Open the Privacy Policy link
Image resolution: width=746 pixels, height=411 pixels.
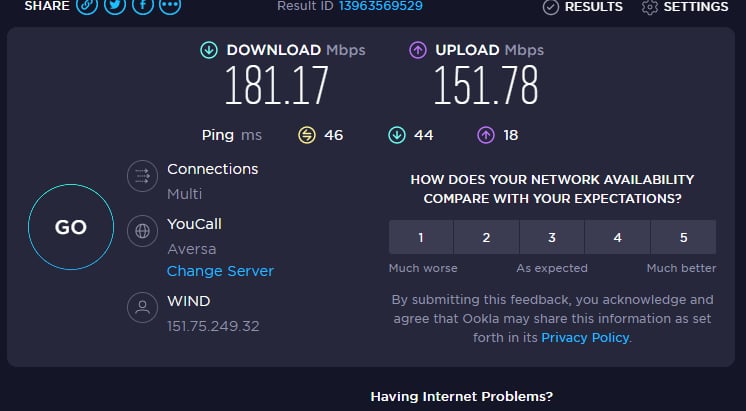click(x=585, y=338)
